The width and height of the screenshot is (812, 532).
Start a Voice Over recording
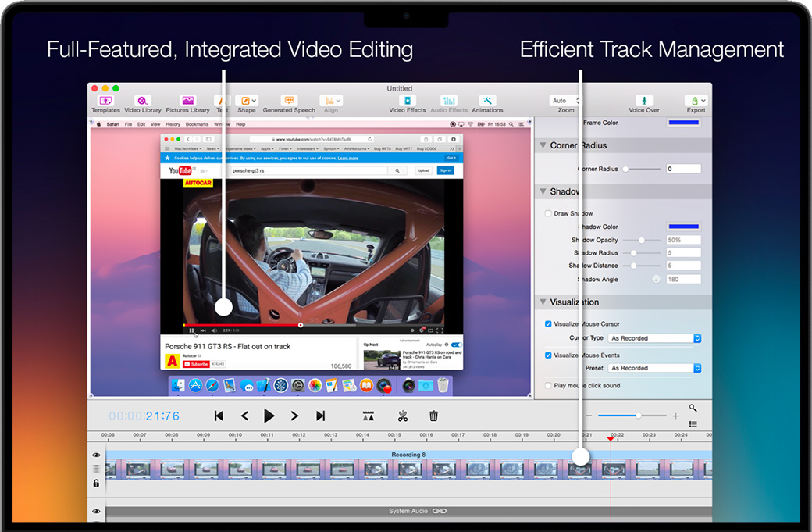[644, 101]
